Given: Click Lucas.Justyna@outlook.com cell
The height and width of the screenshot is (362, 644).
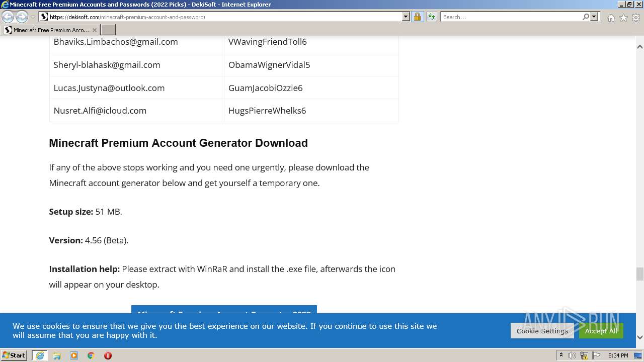Looking at the screenshot, I should [109, 88].
